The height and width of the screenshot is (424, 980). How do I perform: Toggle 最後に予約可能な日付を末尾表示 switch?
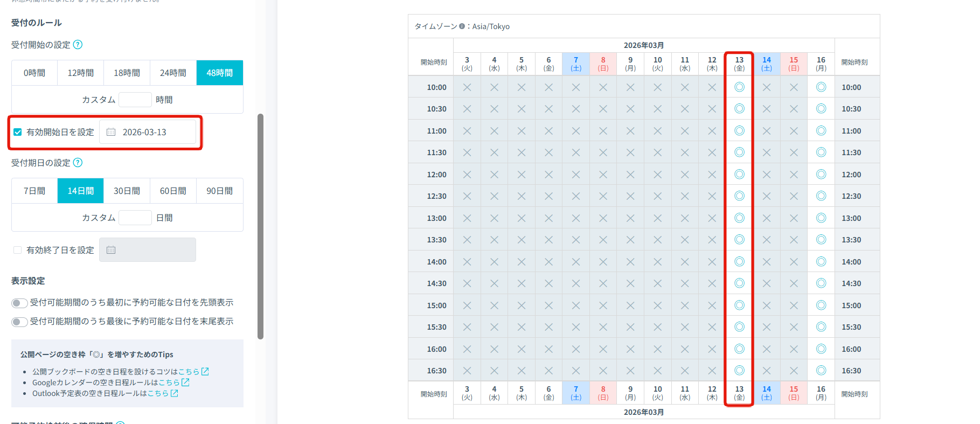19,322
